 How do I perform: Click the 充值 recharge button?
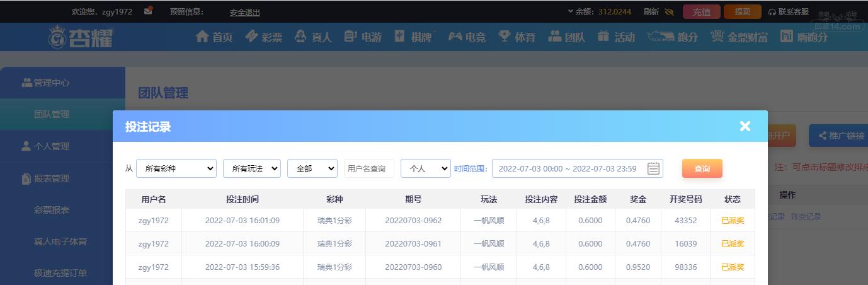[x=701, y=11]
